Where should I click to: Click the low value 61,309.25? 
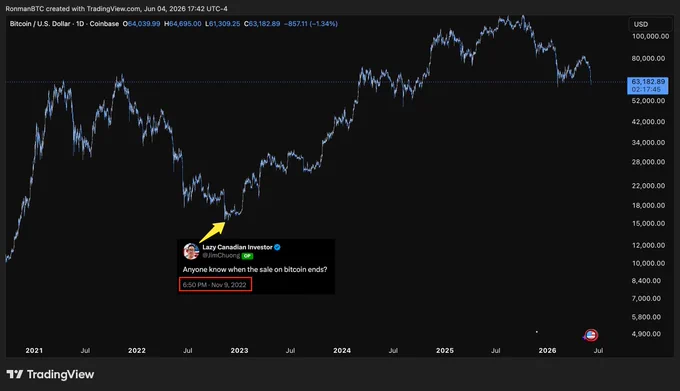click(224, 24)
